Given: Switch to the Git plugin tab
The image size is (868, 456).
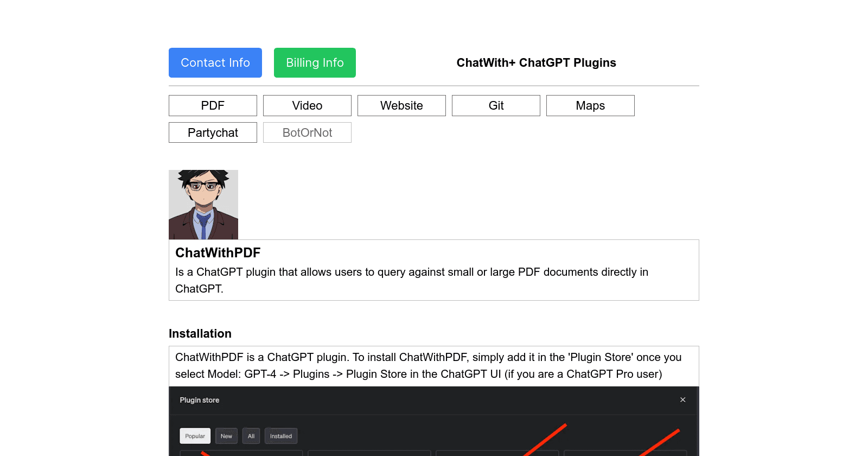Looking at the screenshot, I should (496, 105).
